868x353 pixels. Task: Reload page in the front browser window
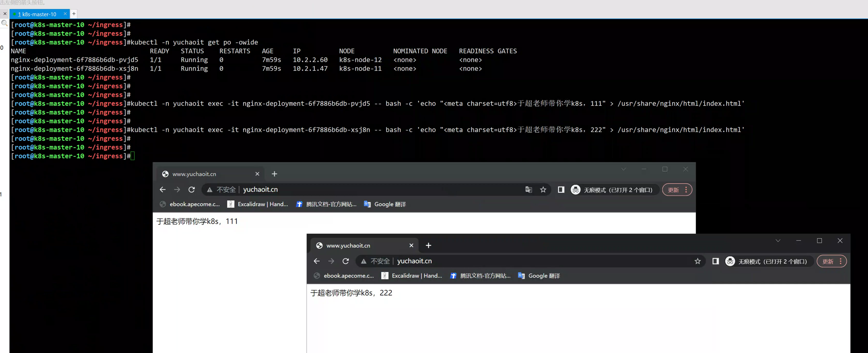pos(346,261)
